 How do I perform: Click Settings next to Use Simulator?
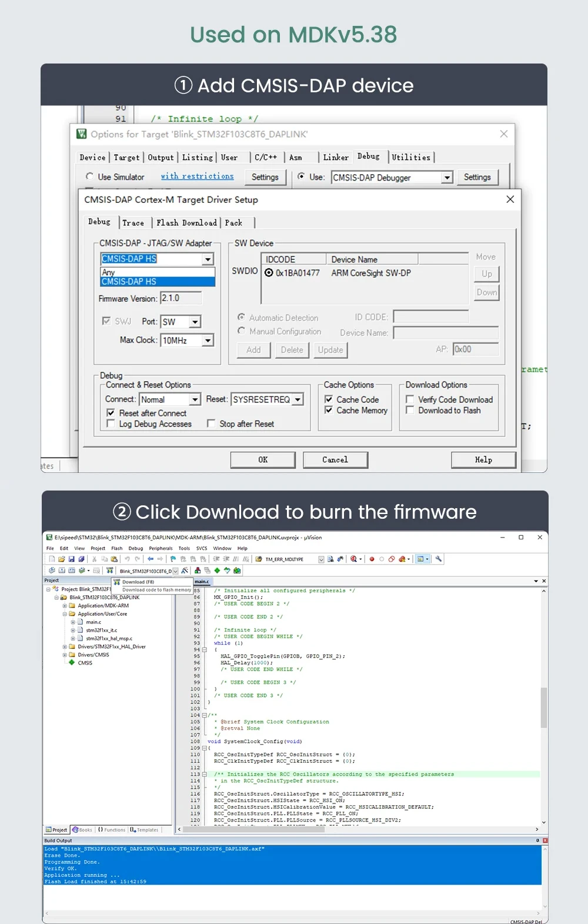(265, 177)
